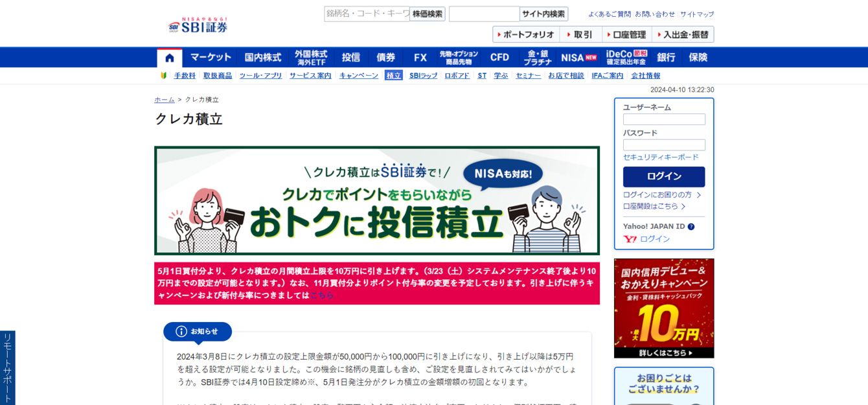Open the 口座管理 menu button
The image size is (868, 405).
pyautogui.click(x=626, y=34)
